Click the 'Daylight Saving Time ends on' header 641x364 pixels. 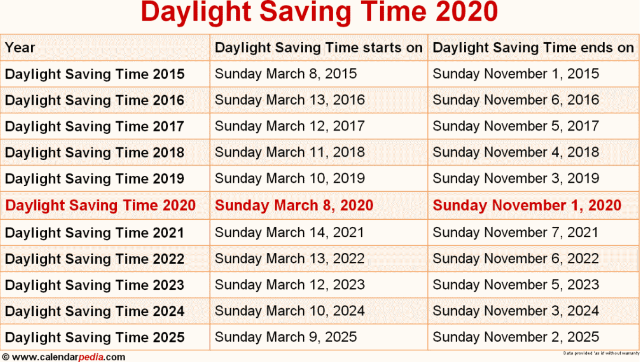pyautogui.click(x=533, y=48)
